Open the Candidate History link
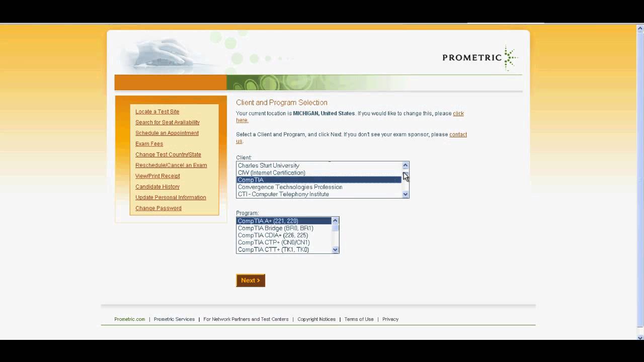 pyautogui.click(x=157, y=187)
